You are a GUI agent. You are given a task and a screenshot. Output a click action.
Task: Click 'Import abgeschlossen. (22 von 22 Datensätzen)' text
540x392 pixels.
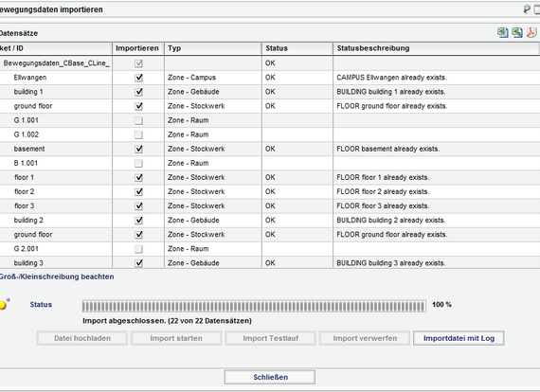[167, 321]
